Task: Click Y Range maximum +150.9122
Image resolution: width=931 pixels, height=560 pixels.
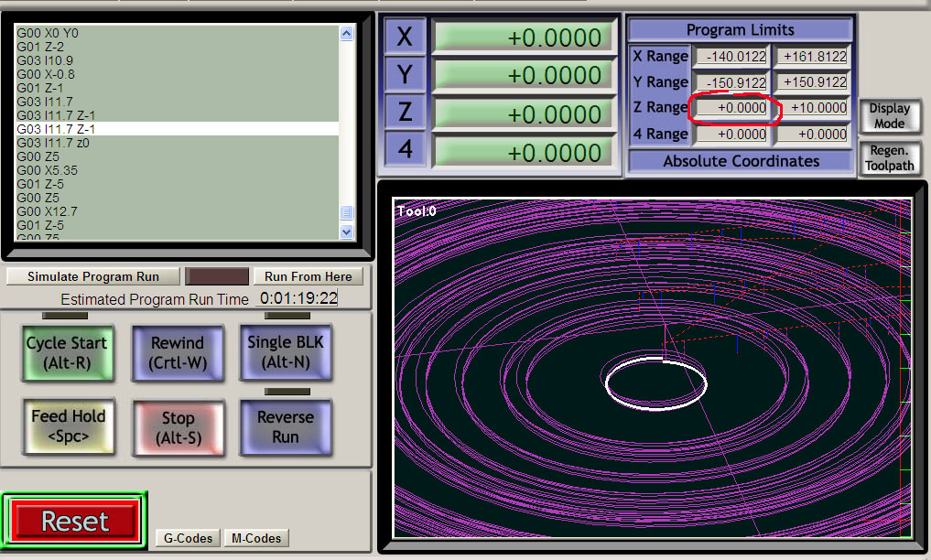Action: [812, 82]
